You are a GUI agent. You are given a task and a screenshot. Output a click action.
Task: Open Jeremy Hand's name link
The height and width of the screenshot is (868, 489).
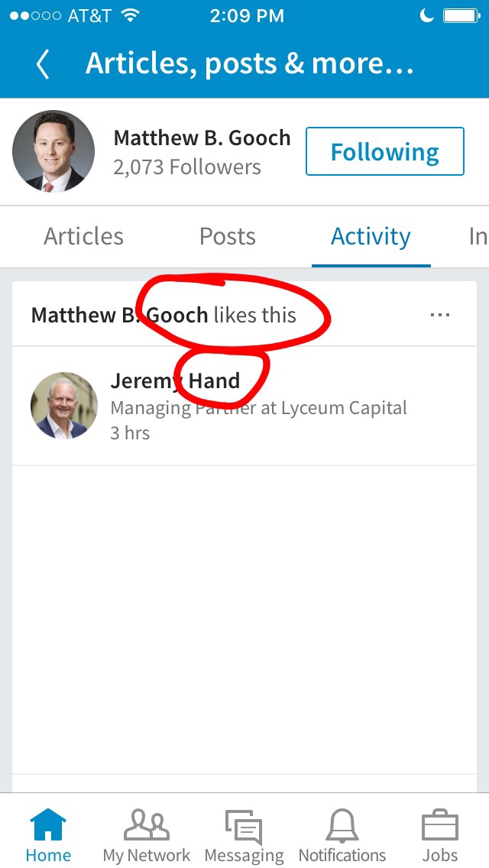175,381
